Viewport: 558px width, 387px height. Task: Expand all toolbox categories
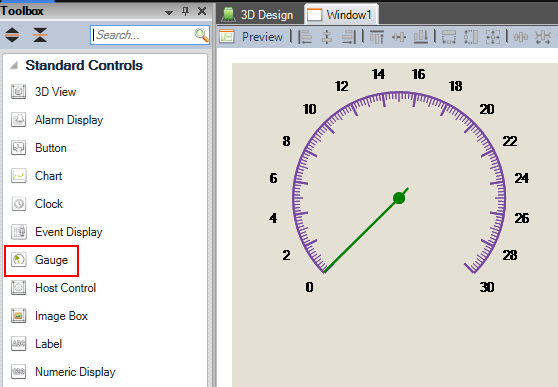[x=12, y=35]
